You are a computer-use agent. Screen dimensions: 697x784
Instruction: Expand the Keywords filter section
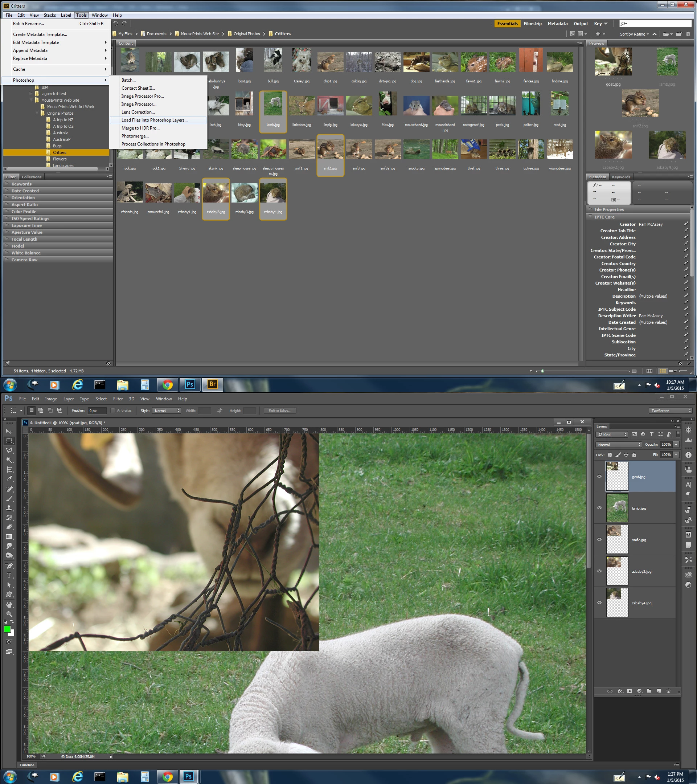pos(21,184)
